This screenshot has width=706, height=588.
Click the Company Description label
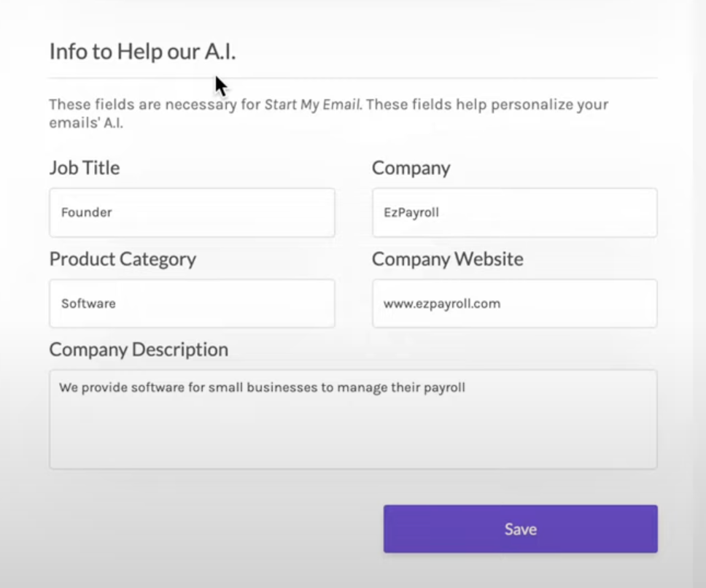tap(139, 349)
